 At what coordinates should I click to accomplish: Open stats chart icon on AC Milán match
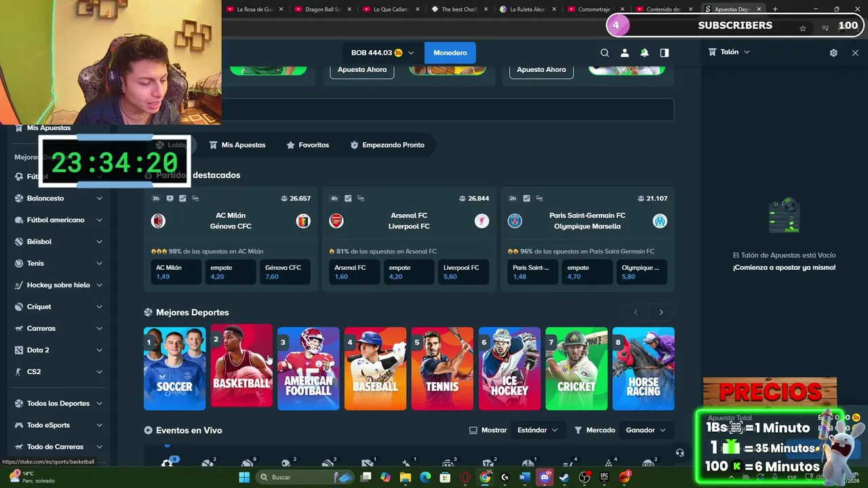click(x=182, y=199)
